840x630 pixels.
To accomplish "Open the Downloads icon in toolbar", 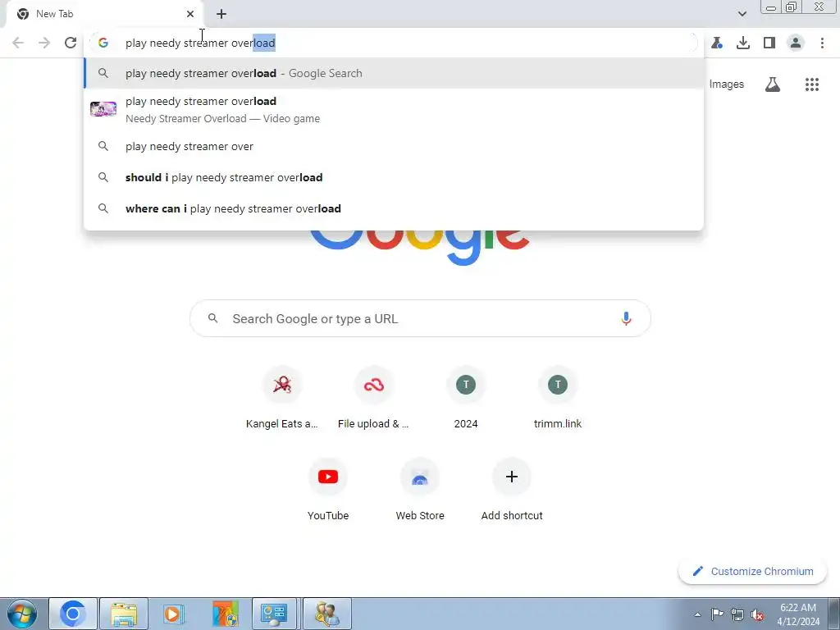I will pos(743,43).
